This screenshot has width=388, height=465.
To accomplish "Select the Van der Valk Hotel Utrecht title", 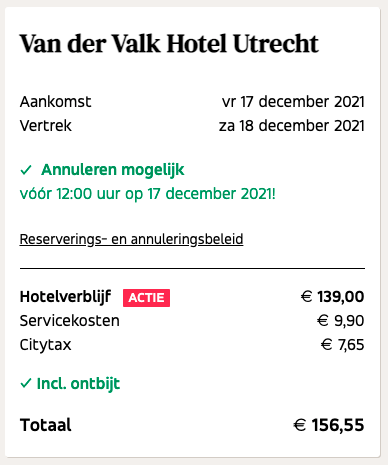I will (x=169, y=44).
